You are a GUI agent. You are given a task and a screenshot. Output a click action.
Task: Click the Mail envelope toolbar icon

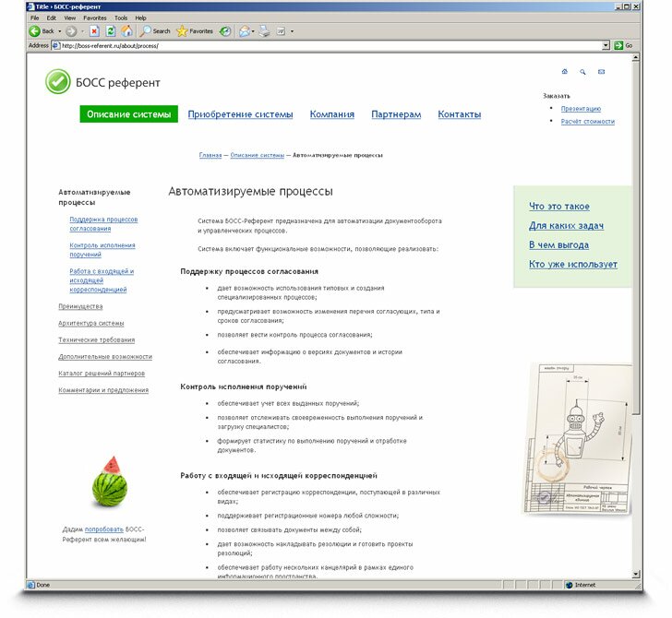[245, 31]
